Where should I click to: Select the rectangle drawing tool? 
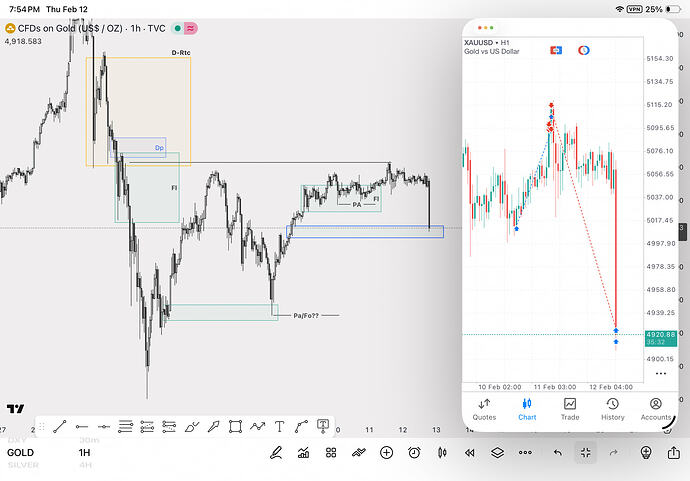click(x=235, y=426)
